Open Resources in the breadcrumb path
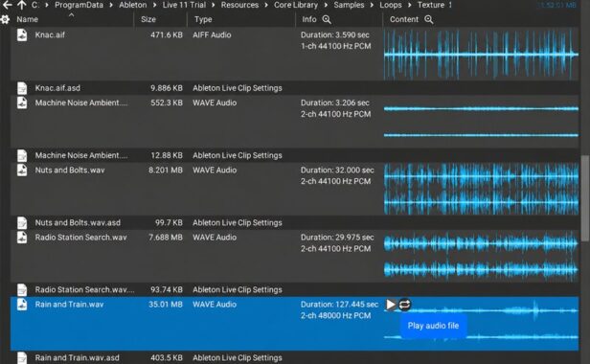 239,5
